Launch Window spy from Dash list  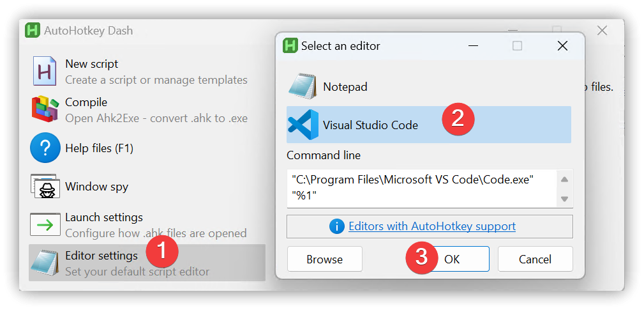147,186
